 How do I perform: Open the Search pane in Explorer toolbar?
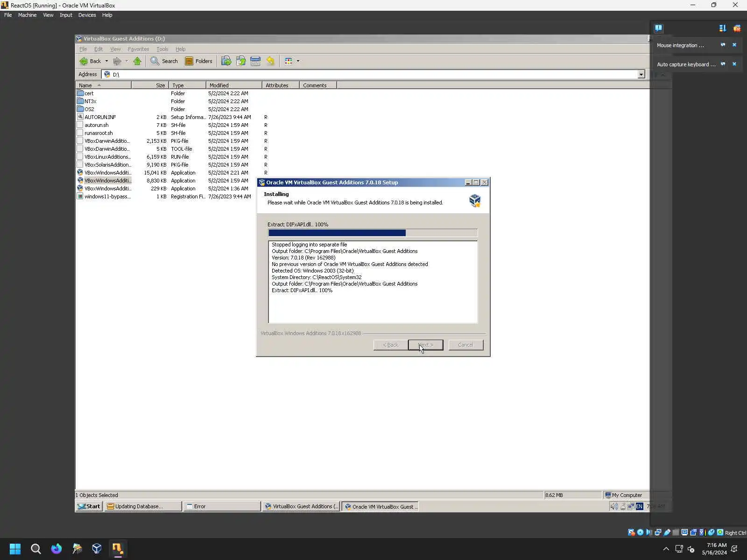164,61
